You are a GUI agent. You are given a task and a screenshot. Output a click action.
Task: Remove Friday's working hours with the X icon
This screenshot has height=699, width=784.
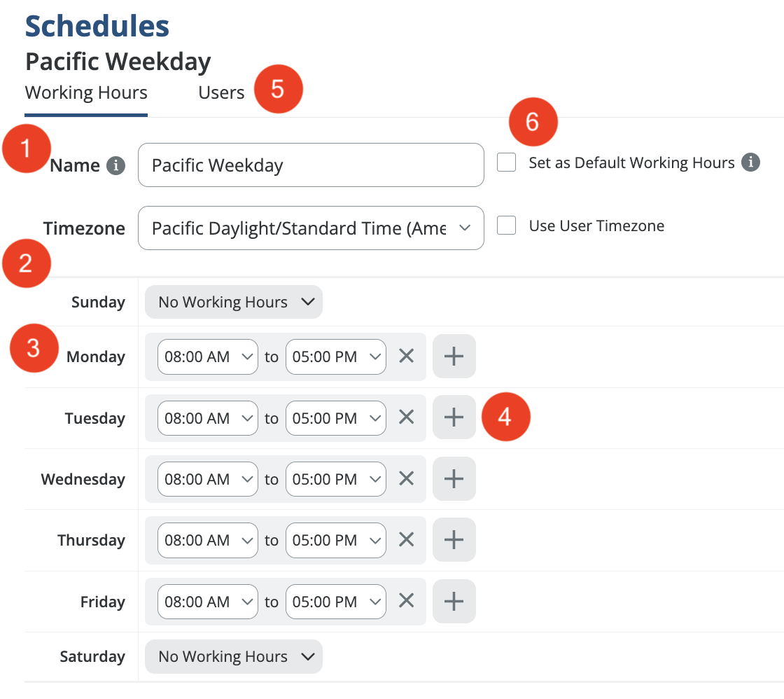coord(406,601)
